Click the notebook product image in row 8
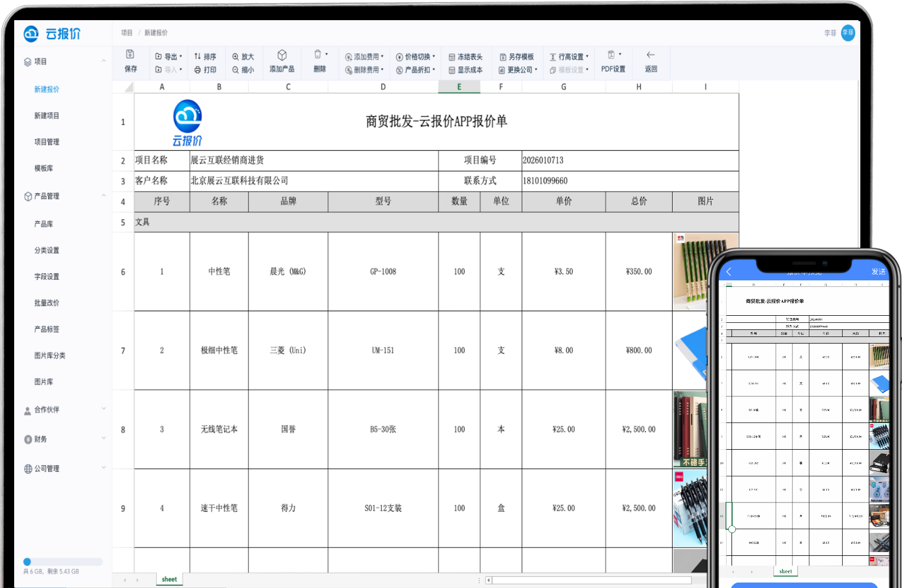This screenshot has height=588, width=902. tap(690, 430)
